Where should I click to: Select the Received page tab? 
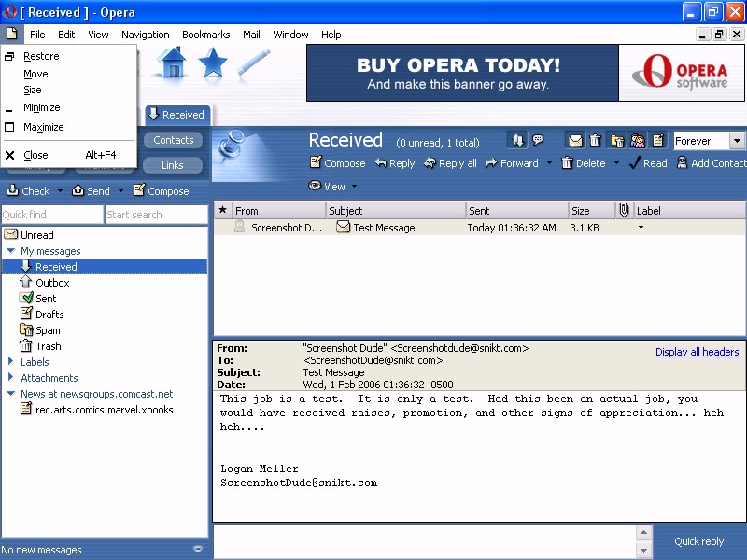(177, 115)
